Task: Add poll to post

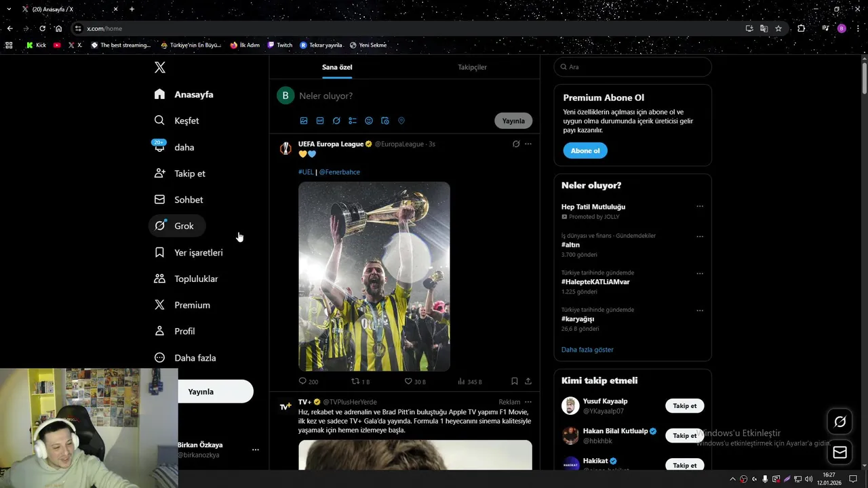Action: [353, 121]
